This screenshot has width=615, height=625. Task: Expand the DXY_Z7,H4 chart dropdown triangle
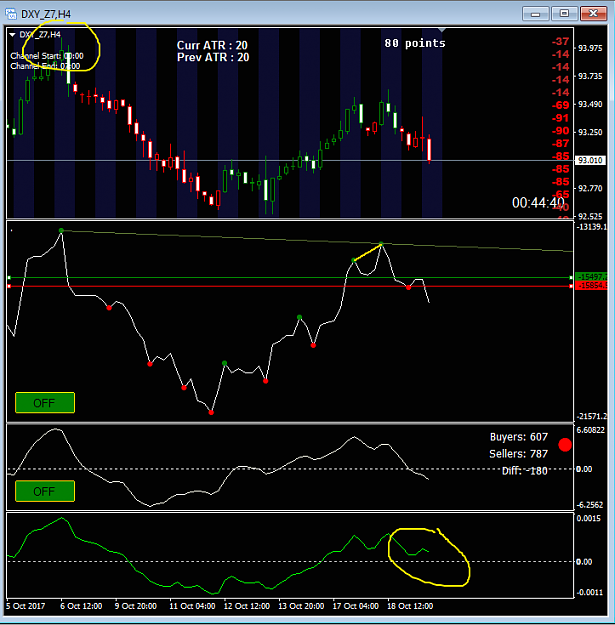pyautogui.click(x=12, y=35)
